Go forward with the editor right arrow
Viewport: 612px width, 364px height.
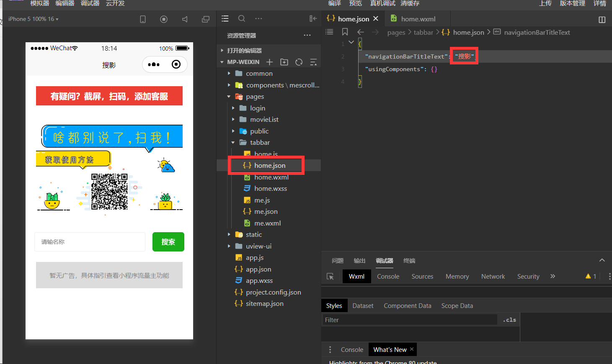pyautogui.click(x=375, y=32)
